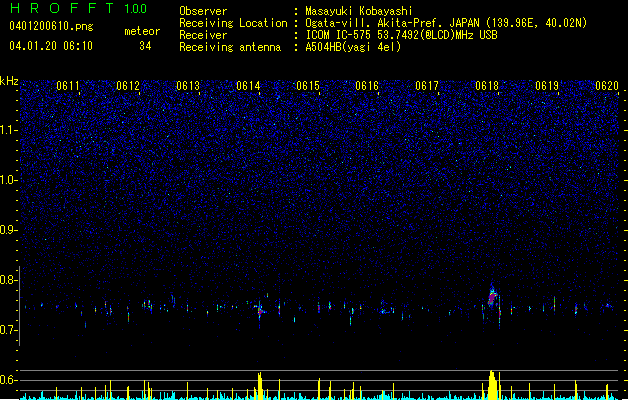Click the 1.0 kHz axis label
629x400 pixels.
pos(8,180)
